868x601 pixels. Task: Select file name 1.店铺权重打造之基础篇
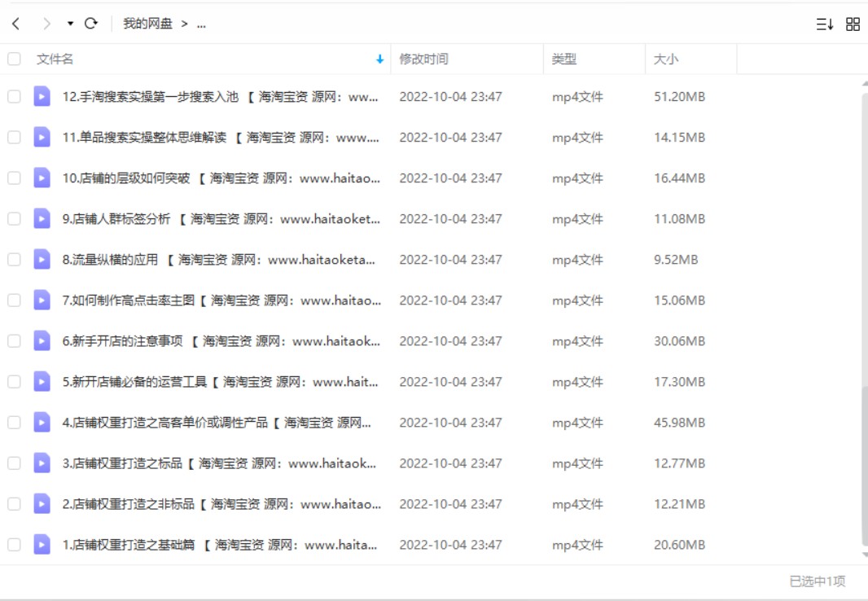pyautogui.click(x=220, y=545)
